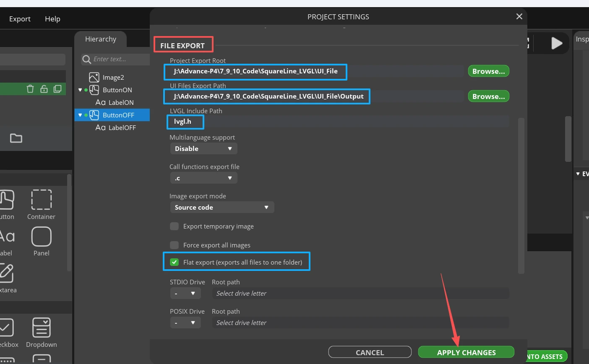This screenshot has height=364, width=589.
Task: Open Multilanguage support dropdown
Action: [x=203, y=149]
